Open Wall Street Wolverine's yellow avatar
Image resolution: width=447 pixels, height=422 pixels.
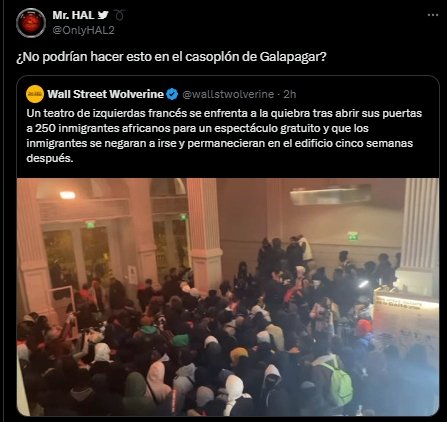35,94
